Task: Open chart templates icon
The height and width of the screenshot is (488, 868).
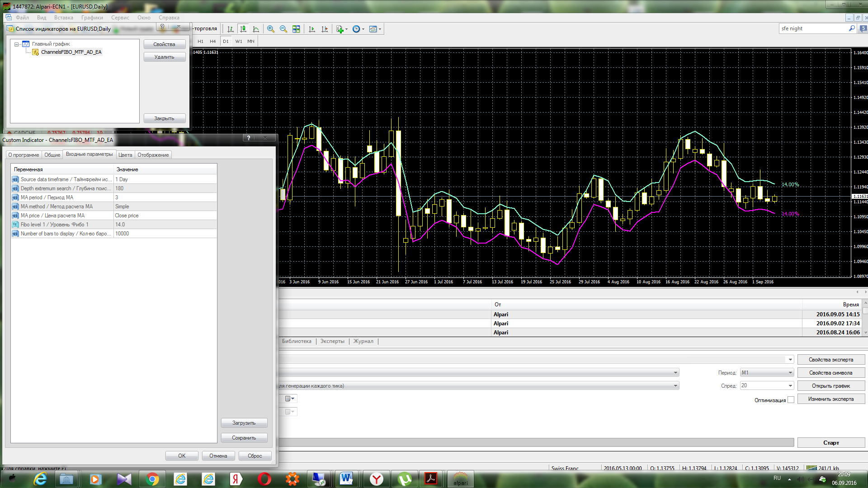Action: (x=373, y=29)
